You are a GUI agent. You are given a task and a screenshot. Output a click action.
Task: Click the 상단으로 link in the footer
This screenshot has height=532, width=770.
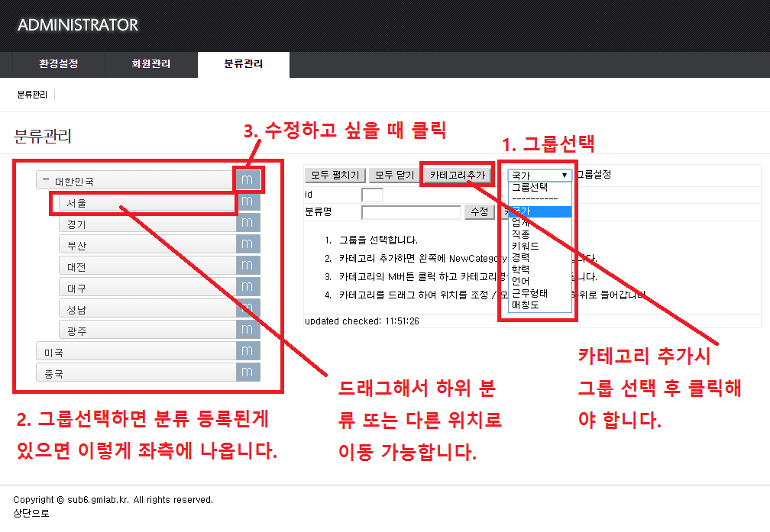31,514
